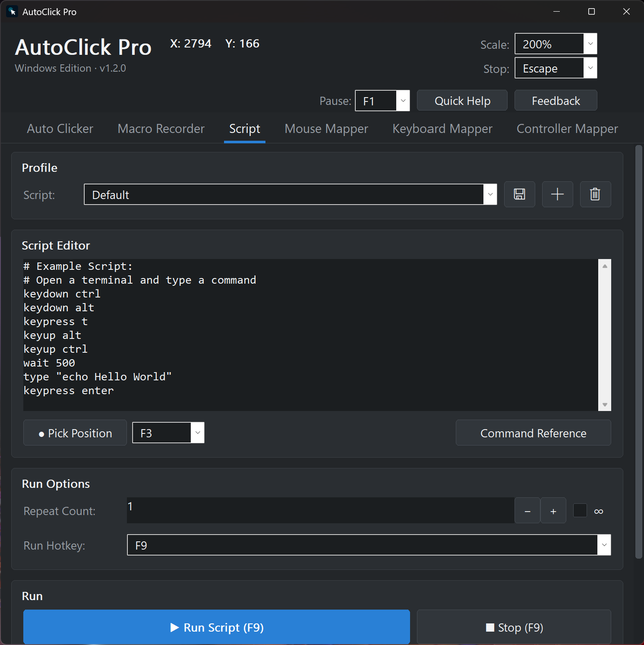Save the current script profile

click(519, 194)
